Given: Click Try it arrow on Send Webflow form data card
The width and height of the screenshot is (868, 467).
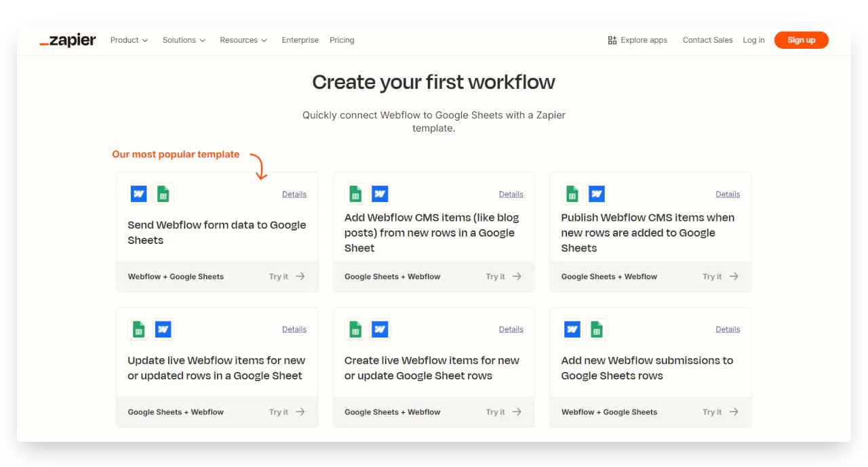Looking at the screenshot, I should point(300,277).
